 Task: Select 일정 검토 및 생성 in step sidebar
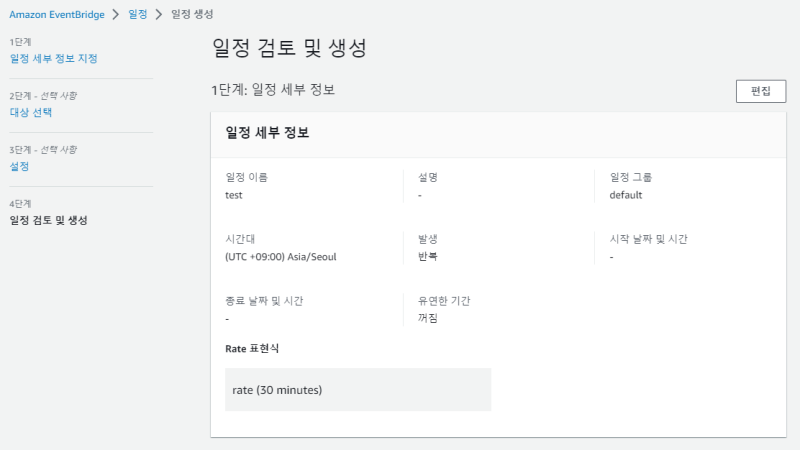(x=48, y=220)
